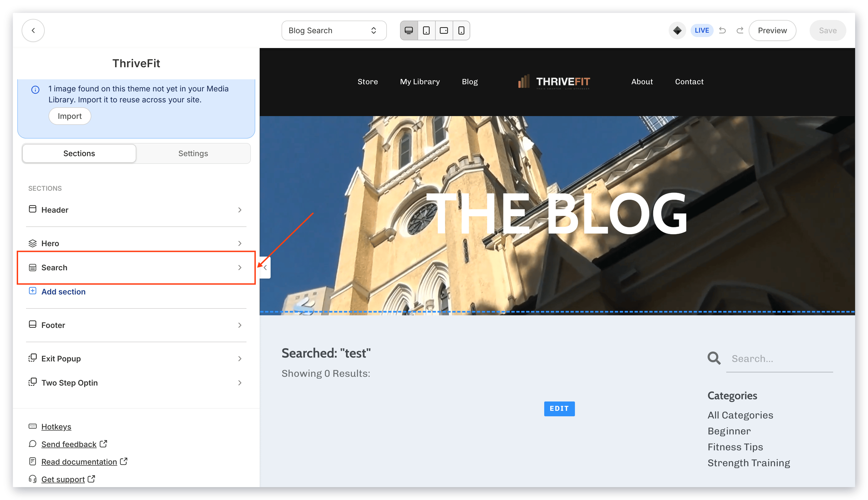Click the Search section list icon

[32, 267]
